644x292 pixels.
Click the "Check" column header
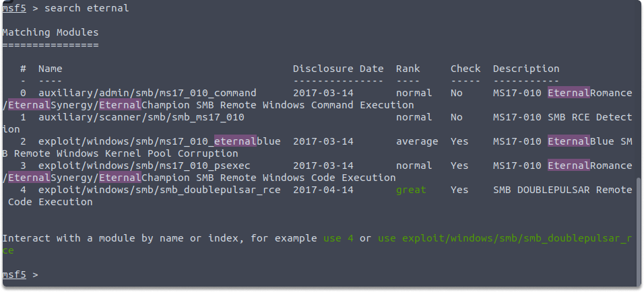point(465,69)
